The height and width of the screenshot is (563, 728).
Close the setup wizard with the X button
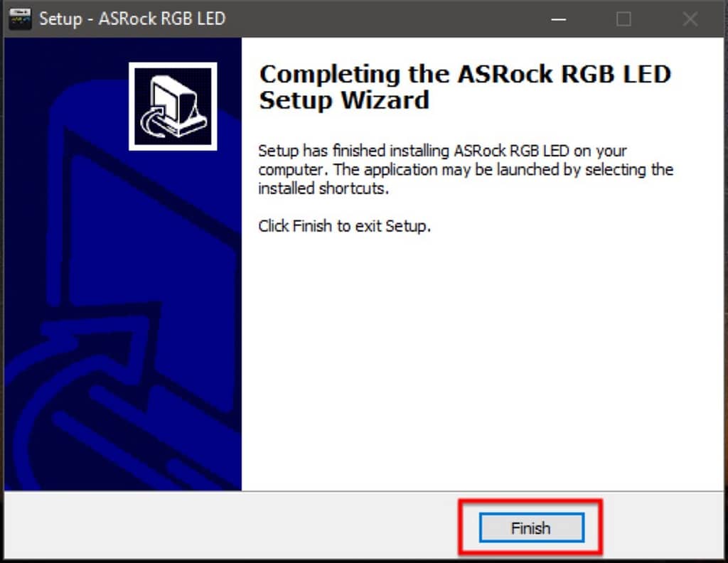pyautogui.click(x=690, y=19)
